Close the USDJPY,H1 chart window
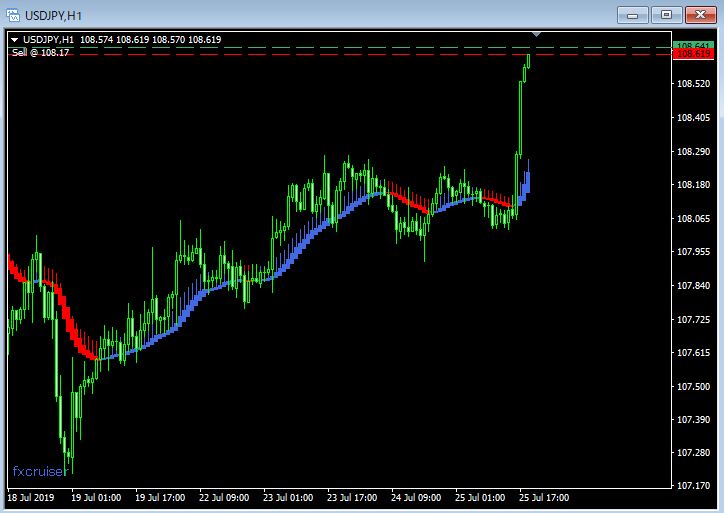 (700, 15)
